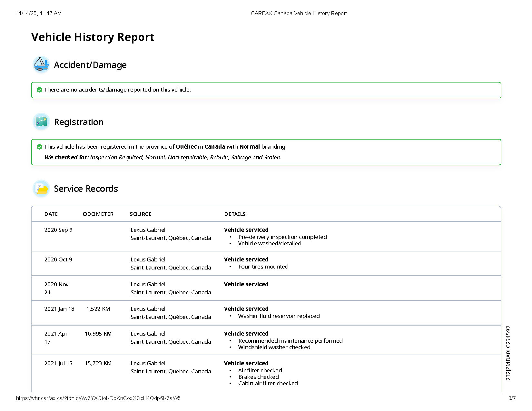Select the ODOMETER column header
532x411 pixels.
(x=98, y=214)
